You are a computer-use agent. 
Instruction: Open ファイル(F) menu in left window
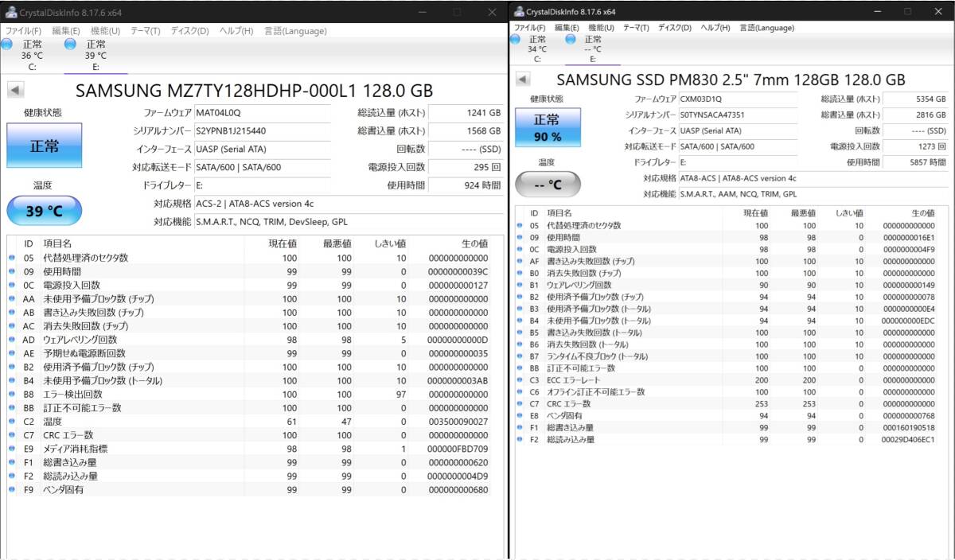[24, 31]
